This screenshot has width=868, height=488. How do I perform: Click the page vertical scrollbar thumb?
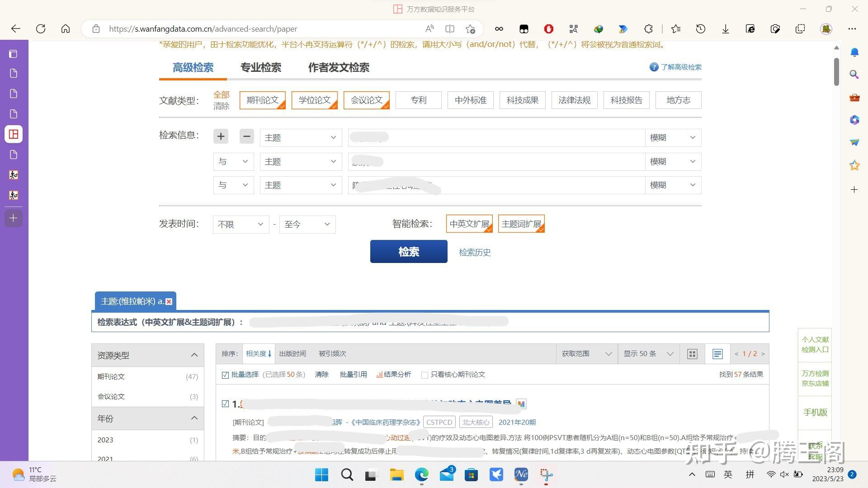click(x=836, y=71)
